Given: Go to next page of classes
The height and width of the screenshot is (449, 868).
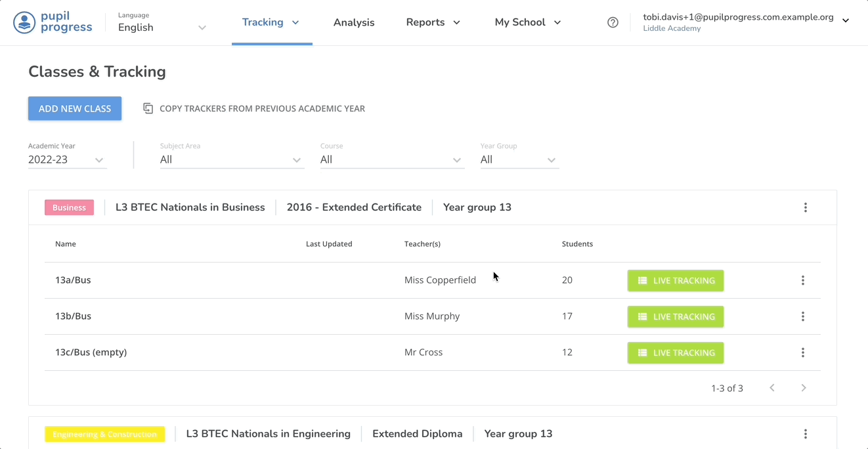Looking at the screenshot, I should pyautogui.click(x=803, y=388).
